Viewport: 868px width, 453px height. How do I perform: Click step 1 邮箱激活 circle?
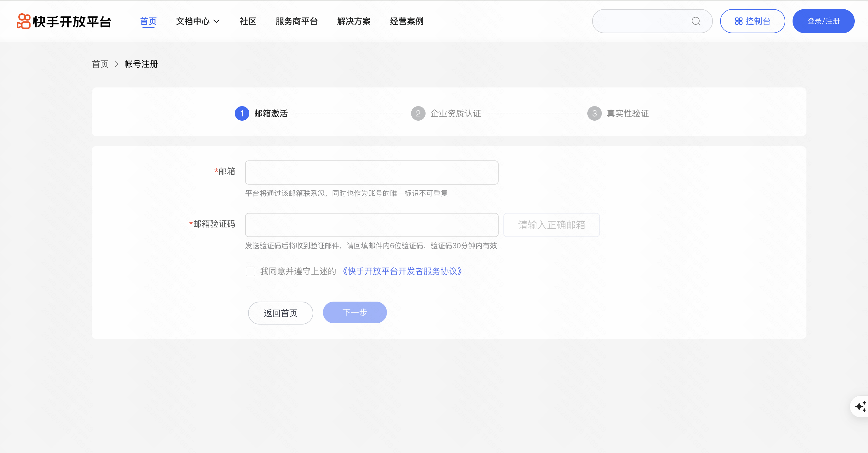coord(242,113)
